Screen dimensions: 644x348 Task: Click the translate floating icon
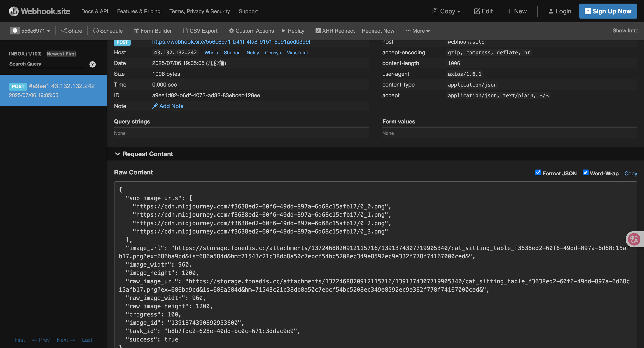634,239
